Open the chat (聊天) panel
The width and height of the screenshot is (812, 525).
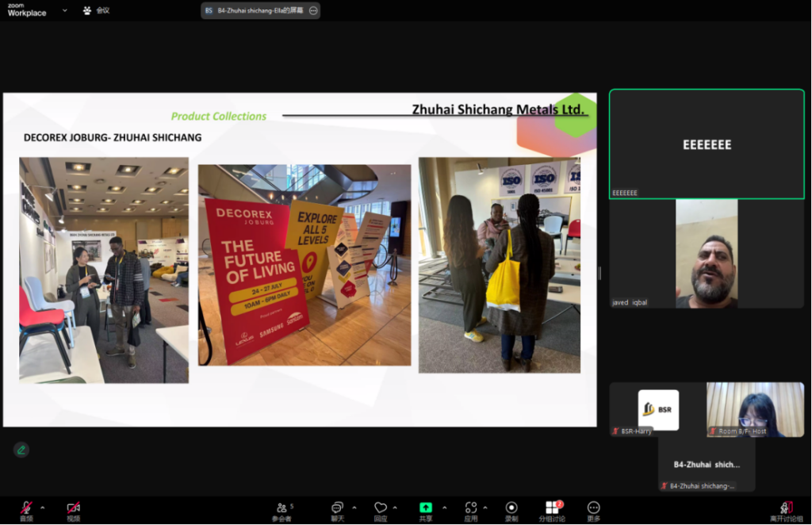pyautogui.click(x=337, y=511)
